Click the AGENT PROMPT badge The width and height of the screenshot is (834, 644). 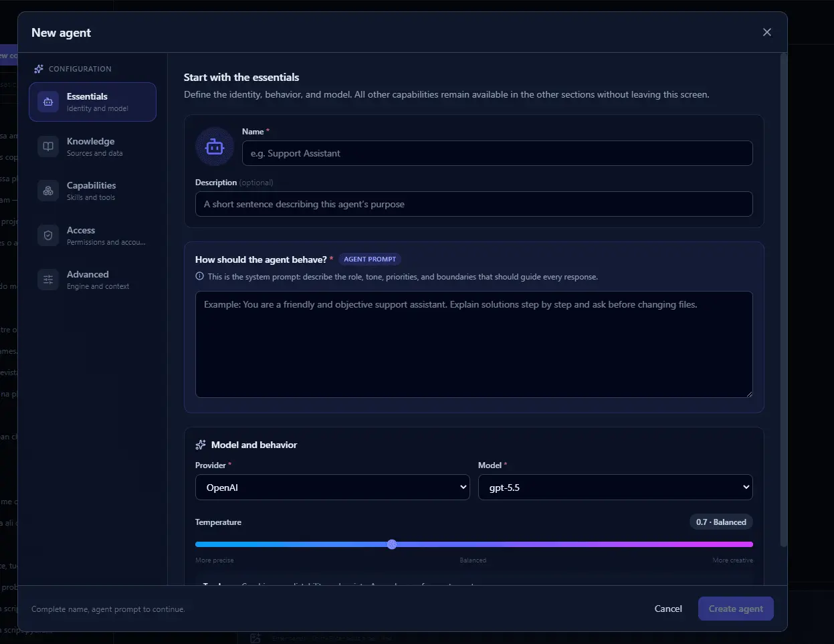(370, 259)
